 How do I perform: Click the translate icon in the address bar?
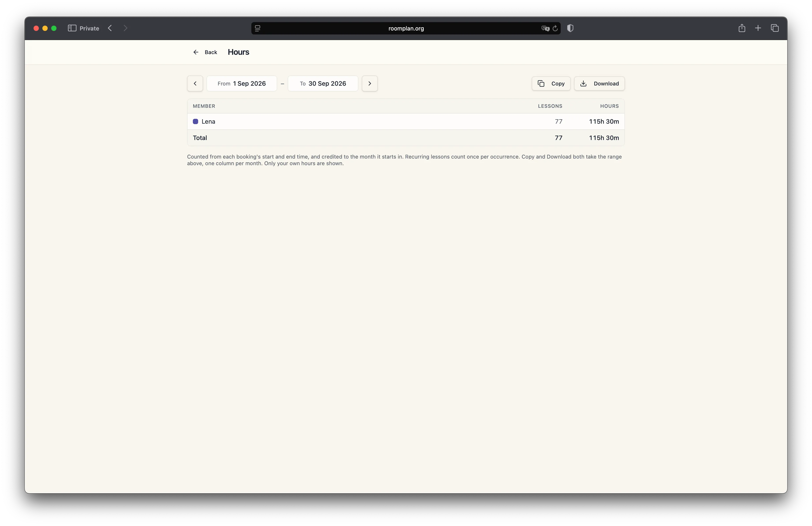[x=545, y=28]
